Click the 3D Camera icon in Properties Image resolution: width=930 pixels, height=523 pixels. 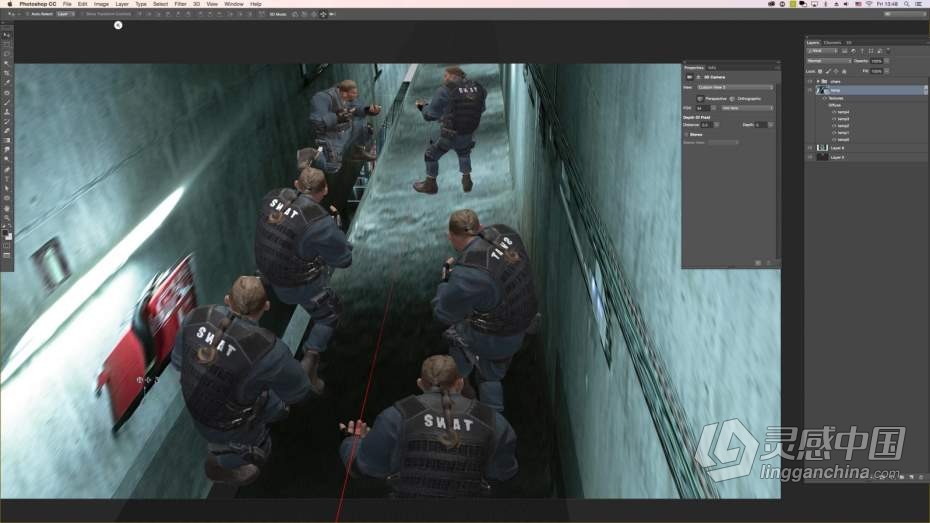tap(689, 77)
